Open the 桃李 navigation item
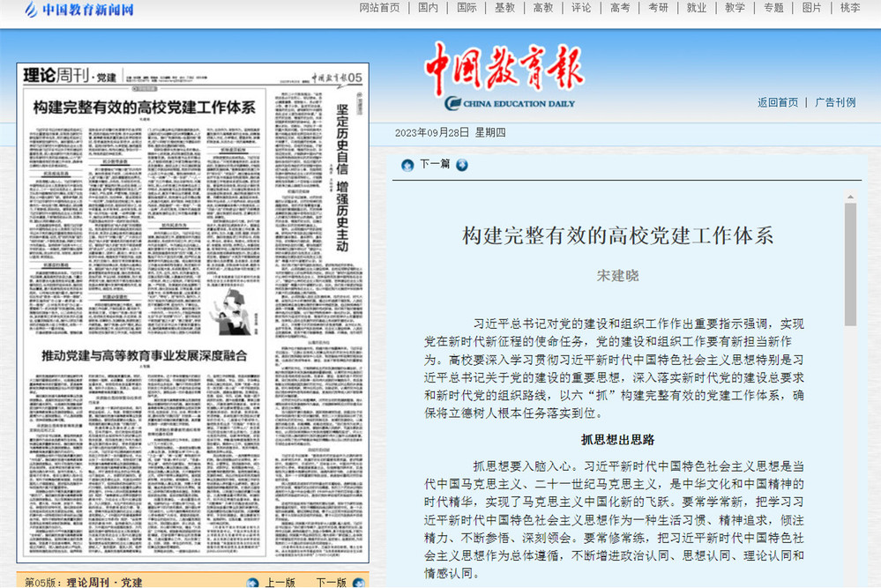 tap(850, 8)
